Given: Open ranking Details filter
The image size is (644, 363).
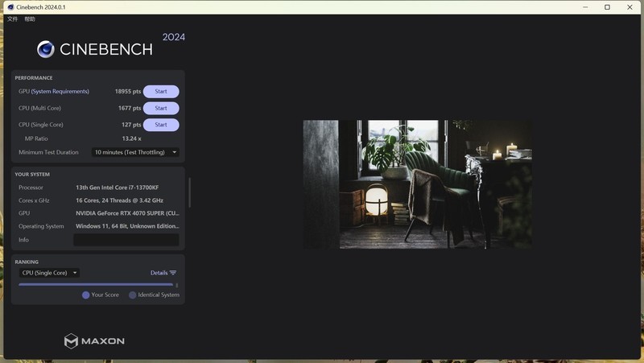Looking at the screenshot, I should tap(163, 273).
